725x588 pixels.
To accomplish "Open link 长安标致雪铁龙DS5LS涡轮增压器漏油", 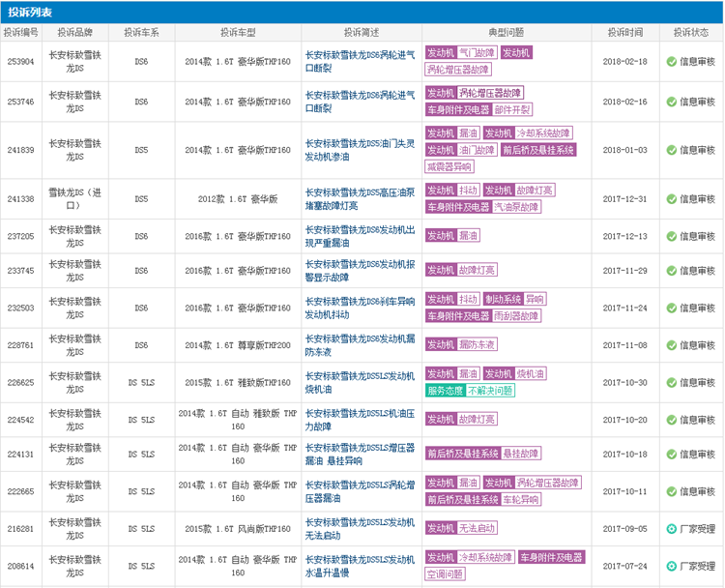I will coord(360,492).
